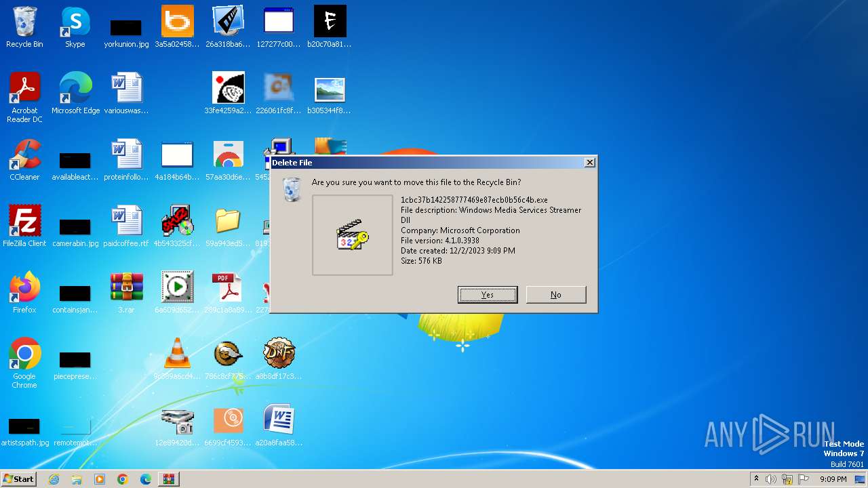Select piecepres desktop file

[x=75, y=365]
